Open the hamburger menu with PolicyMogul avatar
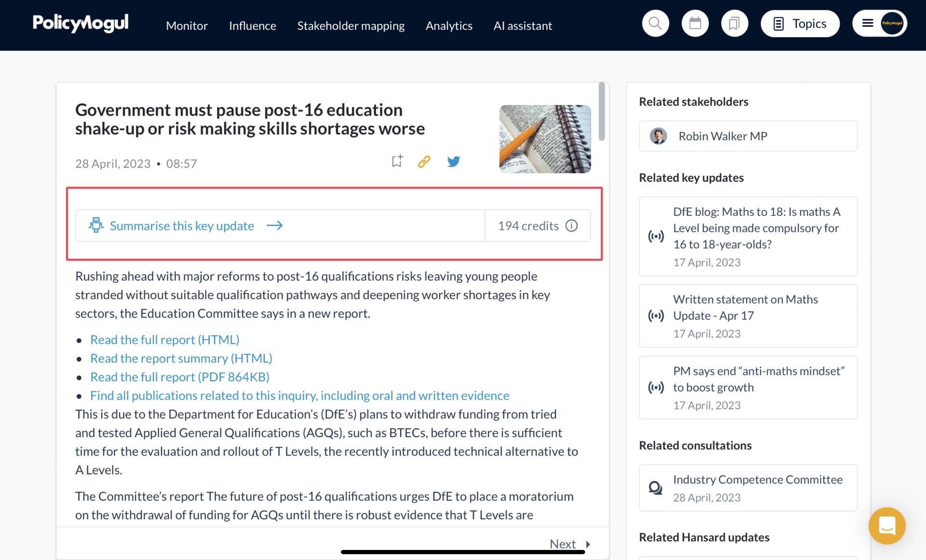This screenshot has width=926, height=560. pyautogui.click(x=879, y=23)
